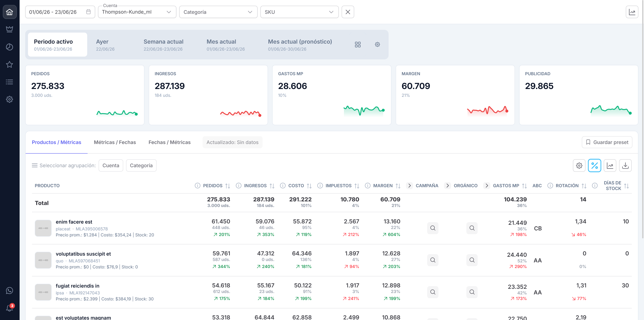Screen dimensions: 644x320
Task: Sort table by PEDIDOS column arrows
Action: pos(228,186)
